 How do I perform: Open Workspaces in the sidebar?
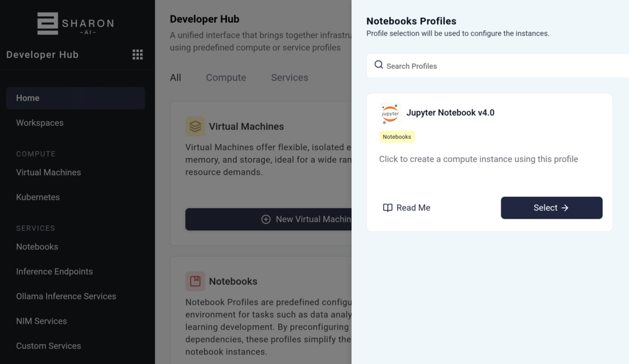point(40,123)
